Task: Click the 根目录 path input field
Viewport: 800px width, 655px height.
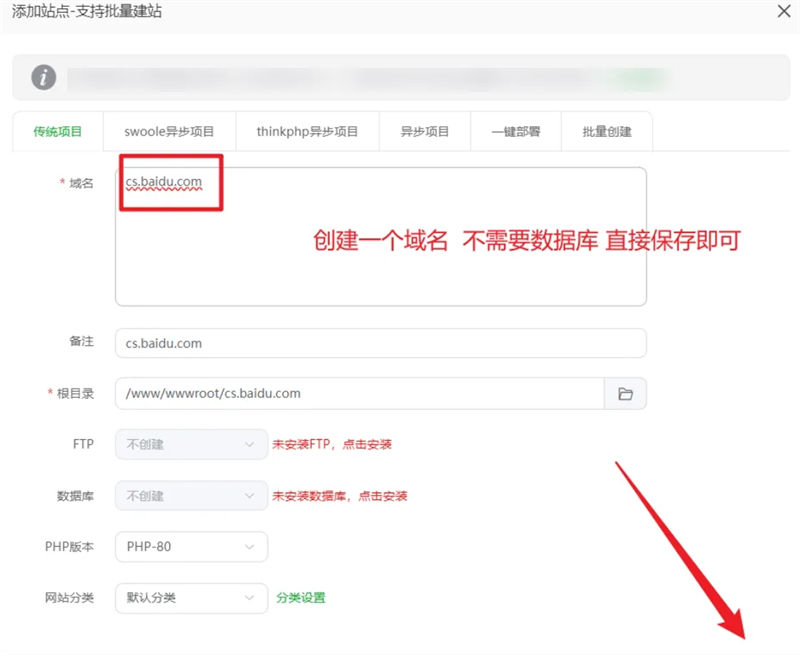Action: coord(359,394)
